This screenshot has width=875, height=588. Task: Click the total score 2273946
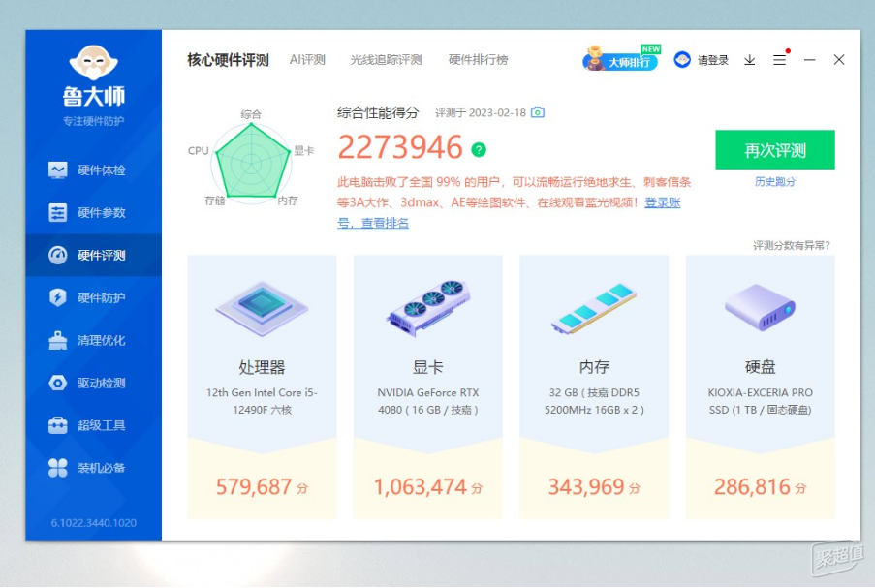[x=400, y=147]
